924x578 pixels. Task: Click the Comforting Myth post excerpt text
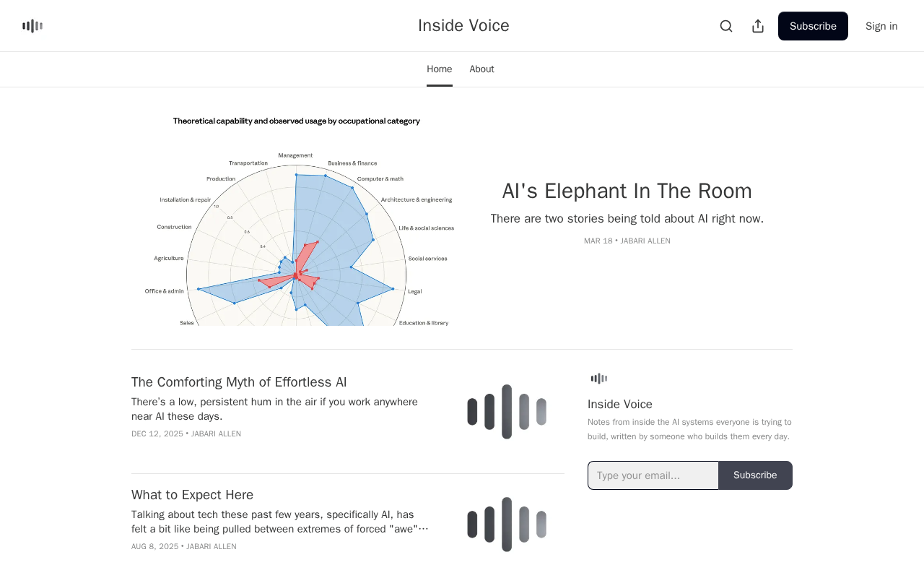tap(274, 409)
